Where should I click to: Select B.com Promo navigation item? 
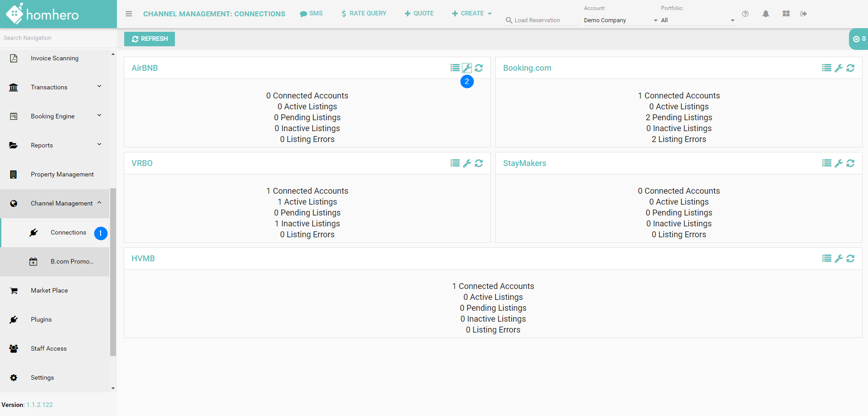point(72,262)
